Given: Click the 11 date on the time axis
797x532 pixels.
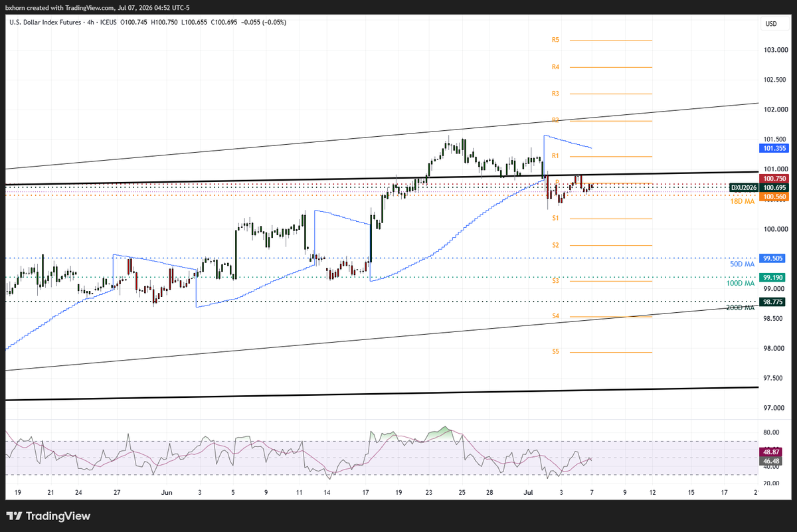Looking at the screenshot, I should coord(300,493).
